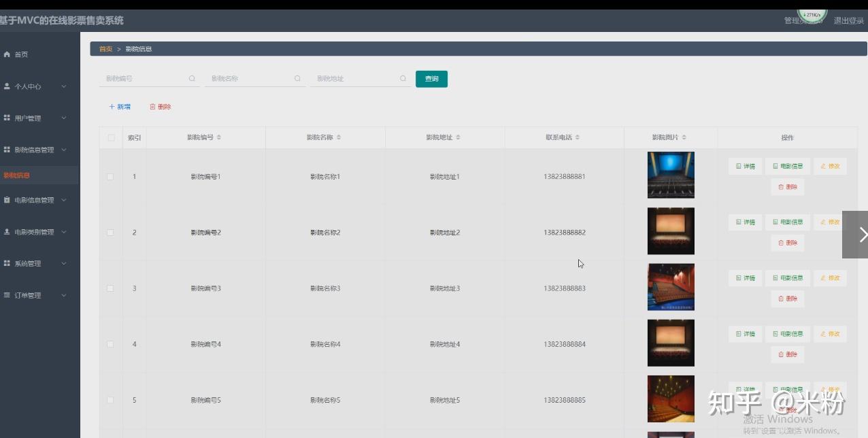Open 电影信息 for 影院编号2 row
The image size is (868, 438).
(788, 222)
